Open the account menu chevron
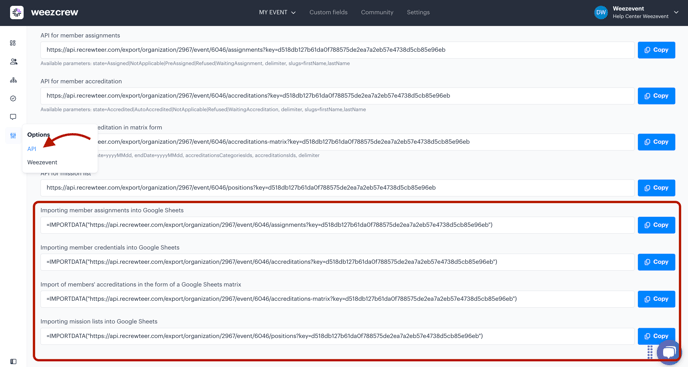This screenshot has width=688, height=367. tap(676, 12)
